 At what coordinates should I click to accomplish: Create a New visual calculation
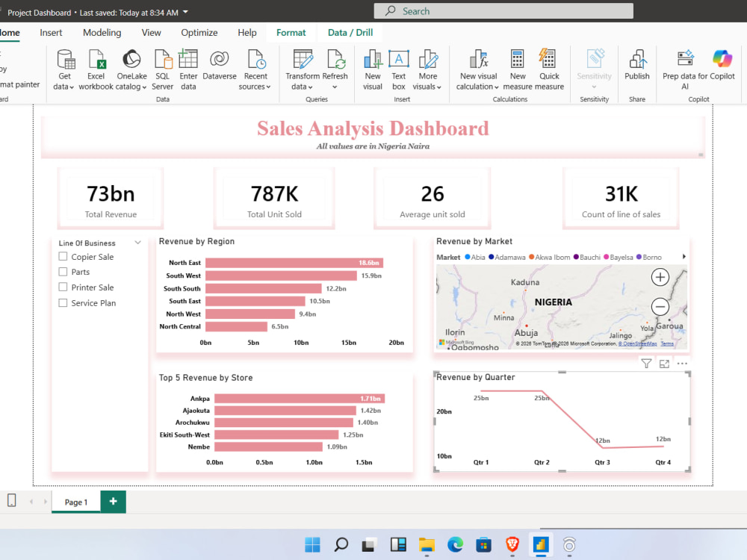coord(479,60)
